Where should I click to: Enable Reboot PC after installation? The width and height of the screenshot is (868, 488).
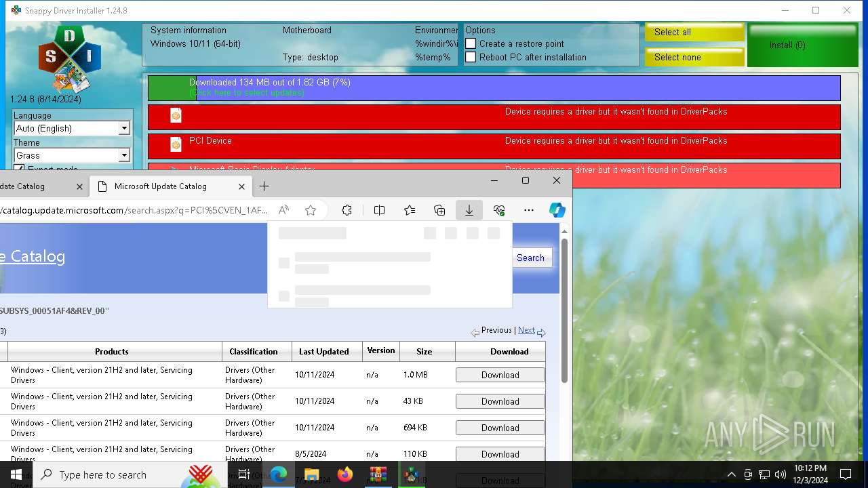(471, 57)
